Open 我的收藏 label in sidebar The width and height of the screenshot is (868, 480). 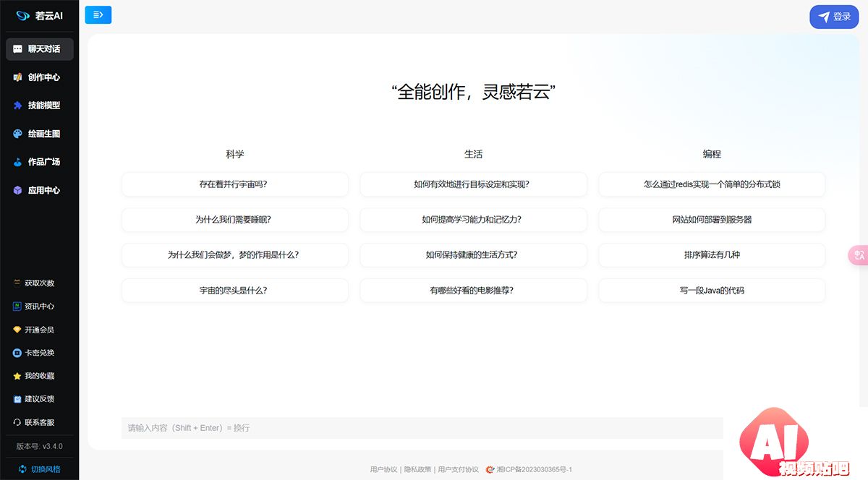(x=39, y=376)
